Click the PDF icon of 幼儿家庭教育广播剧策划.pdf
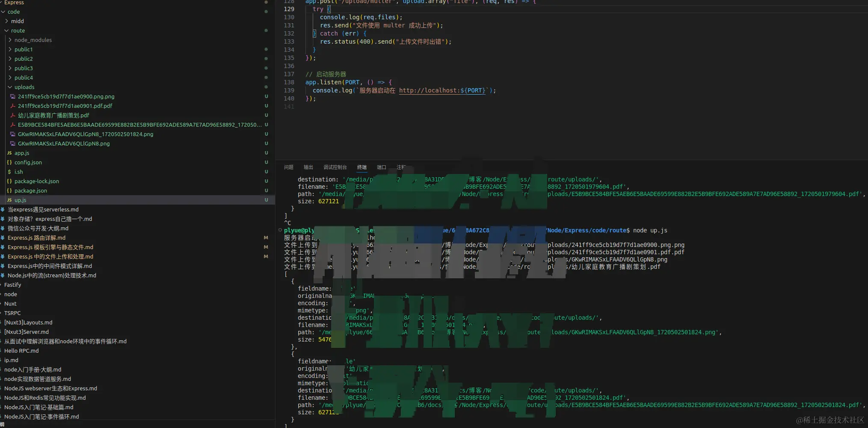Screen dimensions: 868x428 13,116
